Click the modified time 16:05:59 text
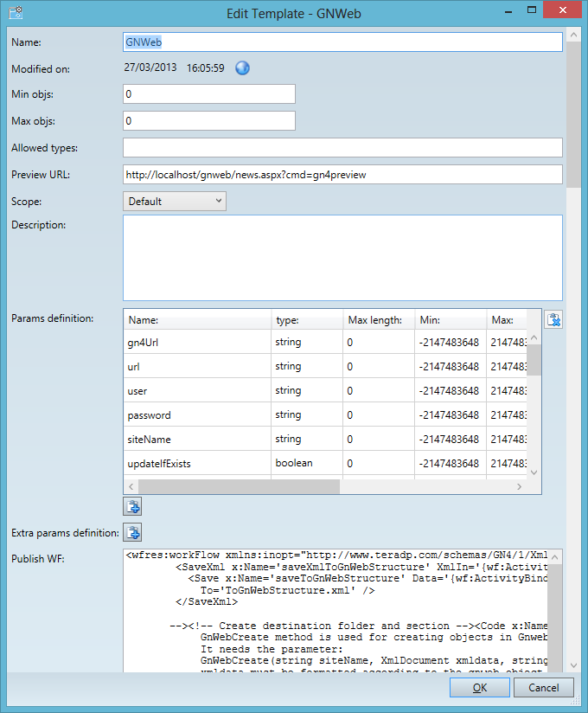588x713 pixels. coord(206,67)
